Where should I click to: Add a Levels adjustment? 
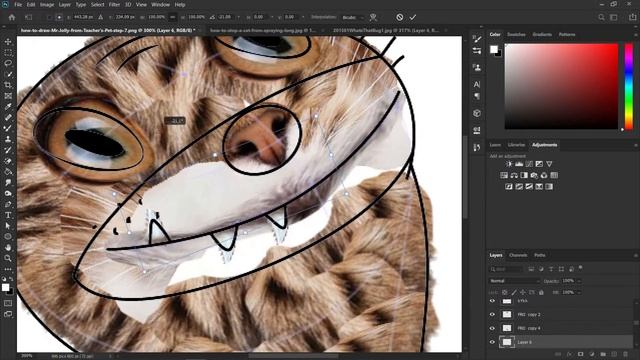pyautogui.click(x=519, y=164)
